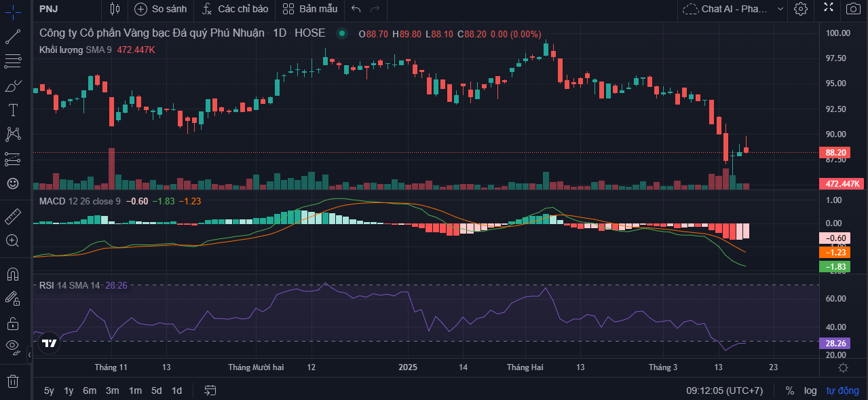Open price scale settings gear at bottom right
This screenshot has width=868, height=400.
point(843,367)
